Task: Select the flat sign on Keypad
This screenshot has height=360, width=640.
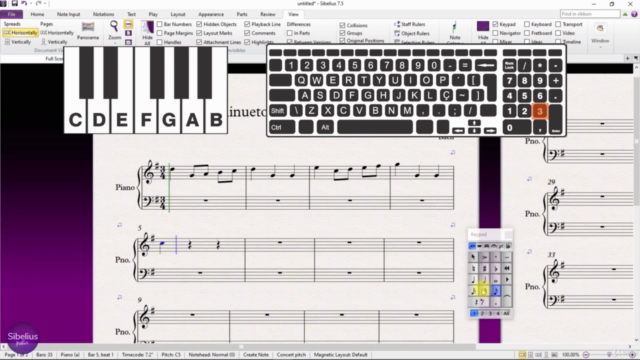Action: (x=496, y=269)
